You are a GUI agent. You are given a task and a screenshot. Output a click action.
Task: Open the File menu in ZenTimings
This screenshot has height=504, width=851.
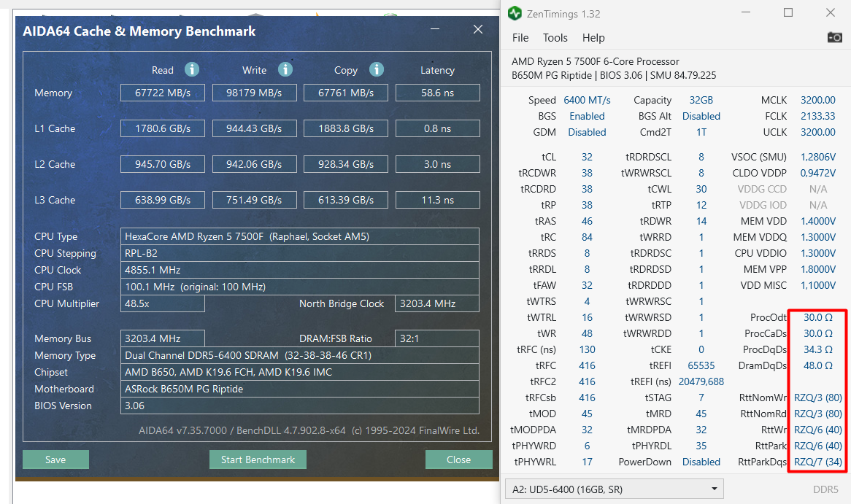(520, 37)
